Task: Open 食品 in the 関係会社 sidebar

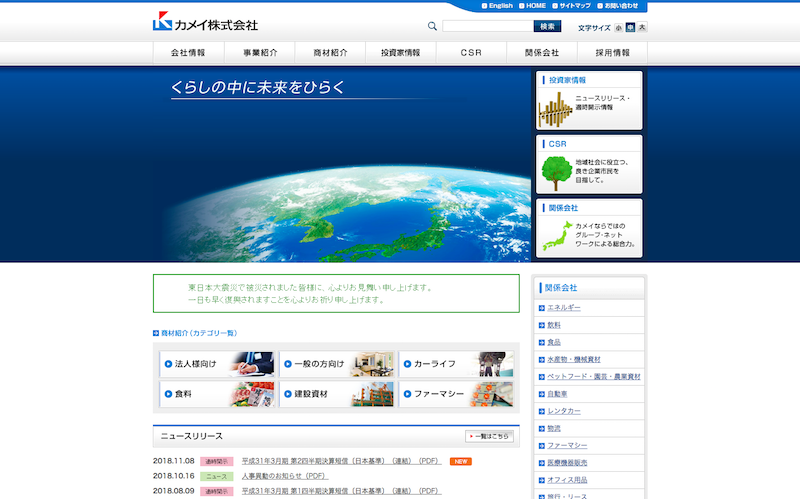Action: [554, 342]
